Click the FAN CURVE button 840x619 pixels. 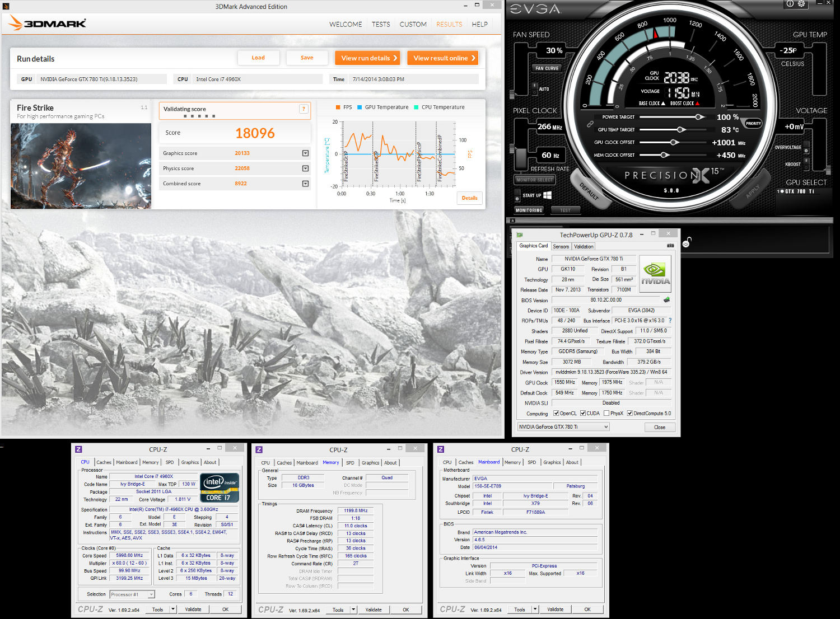click(547, 68)
